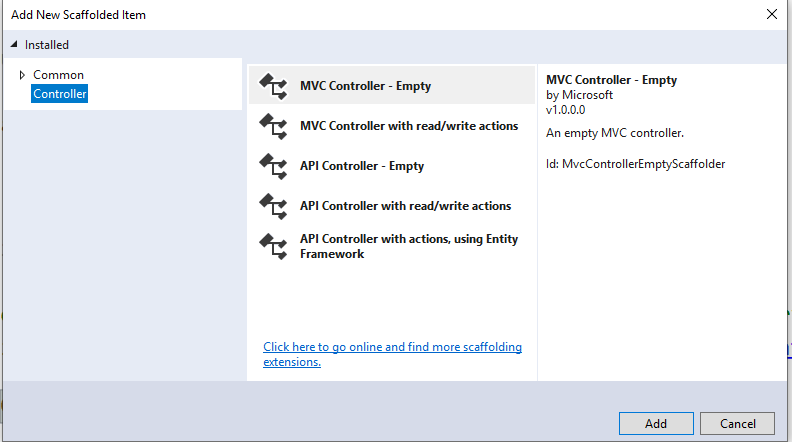Image resolution: width=792 pixels, height=442 pixels.
Task: Click the API Controller - Empty scaffold icon
Action: click(273, 166)
